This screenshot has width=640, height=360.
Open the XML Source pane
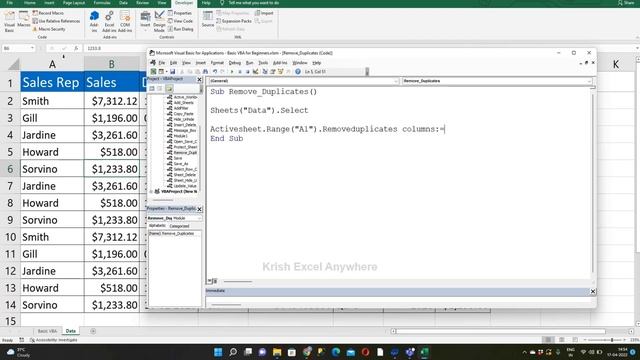pos(208,20)
